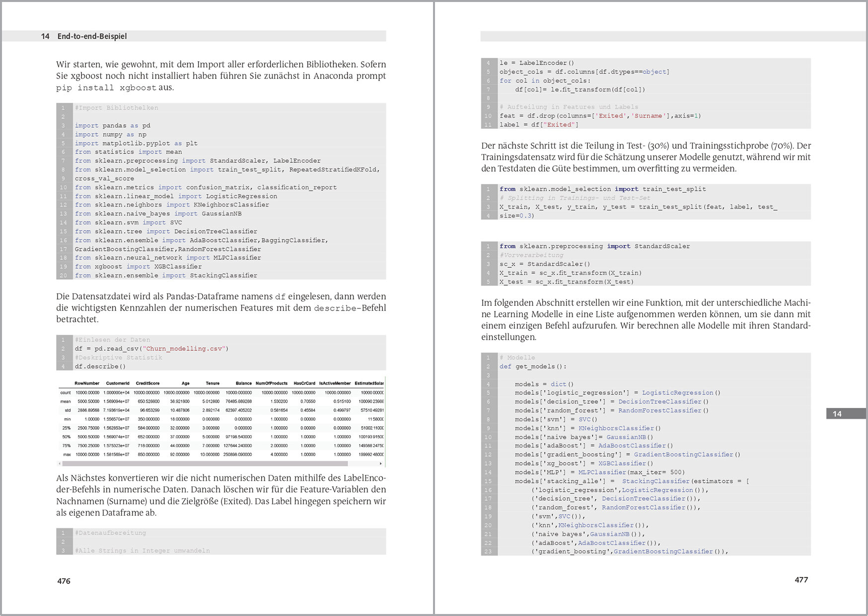The height and width of the screenshot is (616, 868).
Task: Click the inline code 'pip install xgboost'
Action: point(106,88)
